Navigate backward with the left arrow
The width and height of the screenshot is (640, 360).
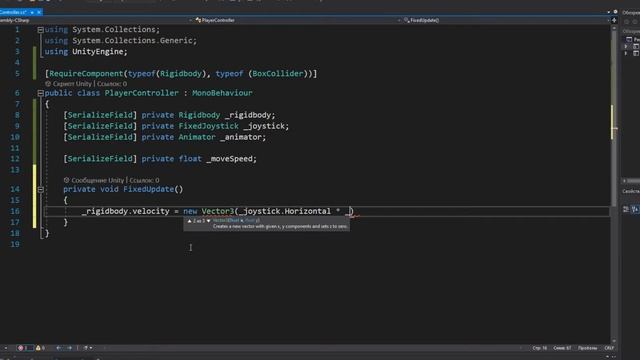coord(59,348)
